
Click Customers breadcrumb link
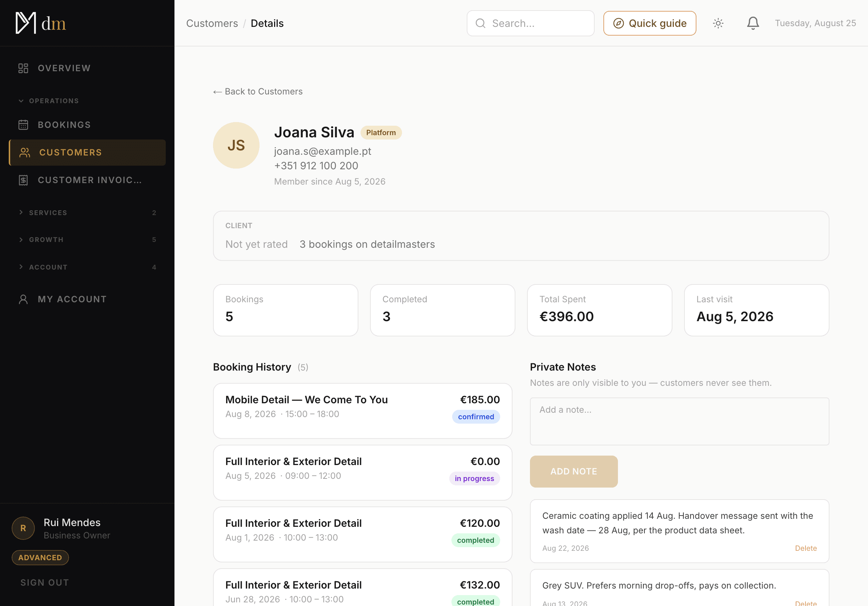point(212,23)
